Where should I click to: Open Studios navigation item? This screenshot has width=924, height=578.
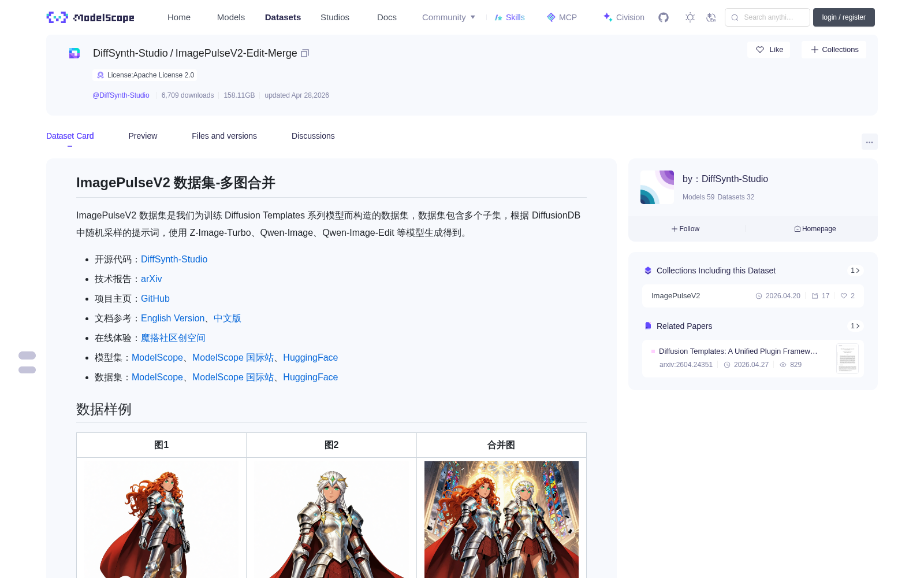point(335,17)
